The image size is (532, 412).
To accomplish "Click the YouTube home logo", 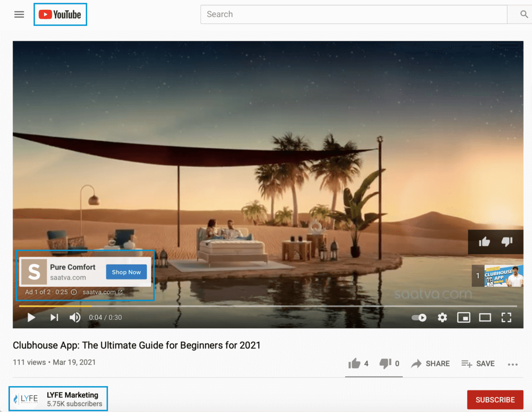I will 60,15.
